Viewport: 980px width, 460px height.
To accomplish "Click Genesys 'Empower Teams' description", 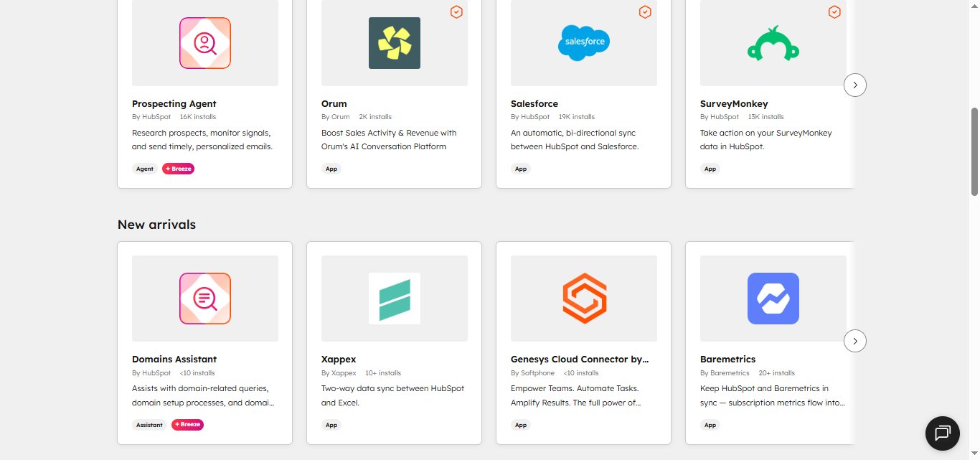I will pos(576,395).
